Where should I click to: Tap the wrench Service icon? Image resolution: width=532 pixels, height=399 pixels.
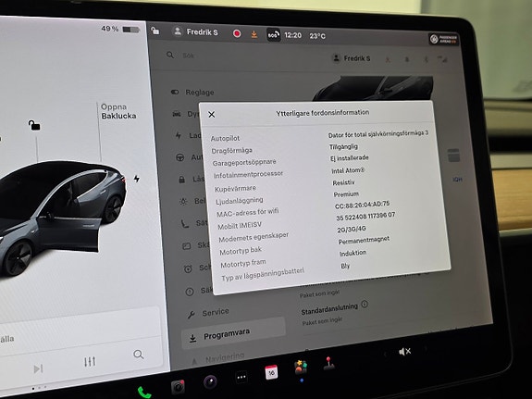point(191,315)
